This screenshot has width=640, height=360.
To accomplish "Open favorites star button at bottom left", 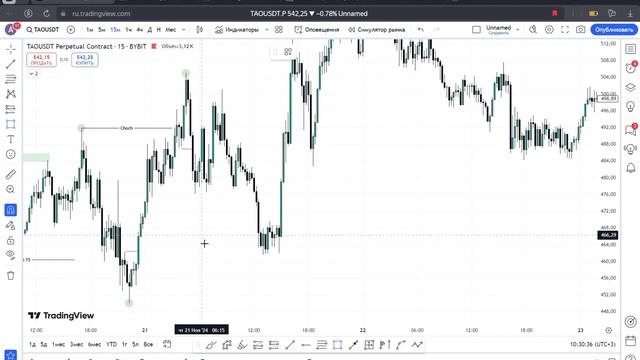I will [11, 355].
